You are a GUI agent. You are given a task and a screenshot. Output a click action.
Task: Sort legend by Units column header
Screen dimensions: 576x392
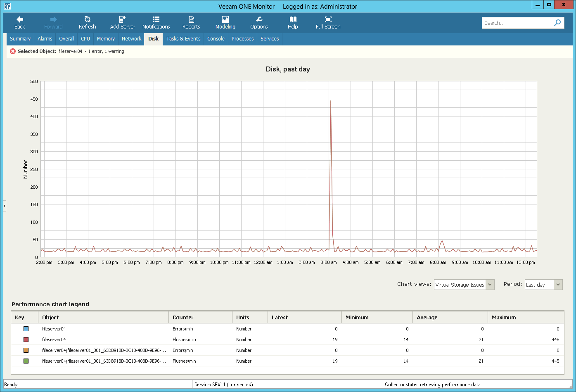pyautogui.click(x=250, y=317)
